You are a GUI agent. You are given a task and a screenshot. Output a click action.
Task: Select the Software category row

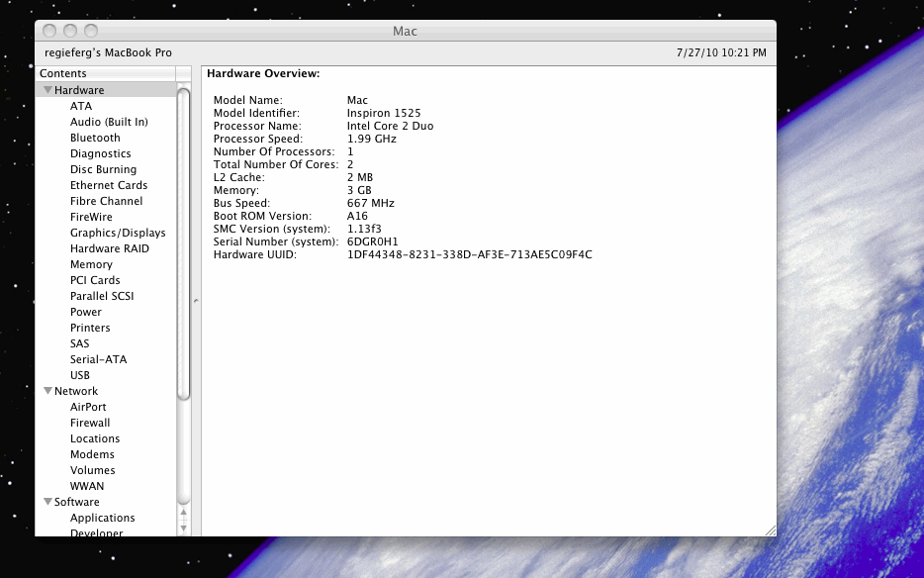[106, 502]
